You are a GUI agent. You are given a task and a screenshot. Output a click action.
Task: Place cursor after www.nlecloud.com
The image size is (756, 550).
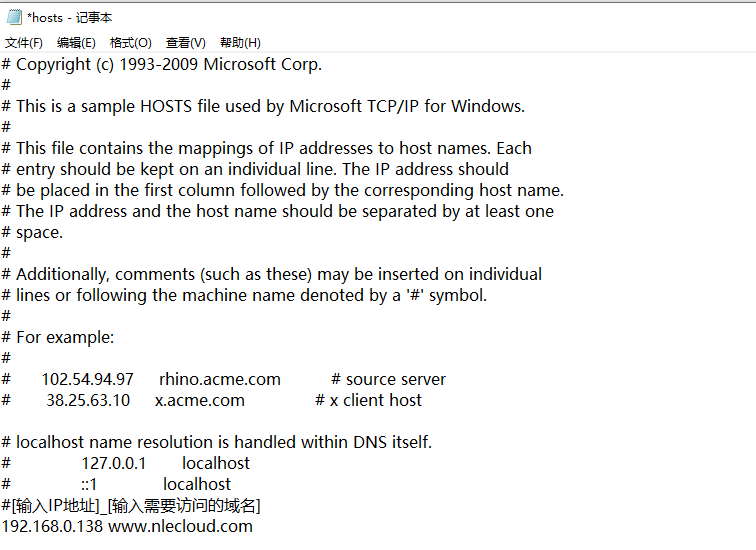point(254,526)
